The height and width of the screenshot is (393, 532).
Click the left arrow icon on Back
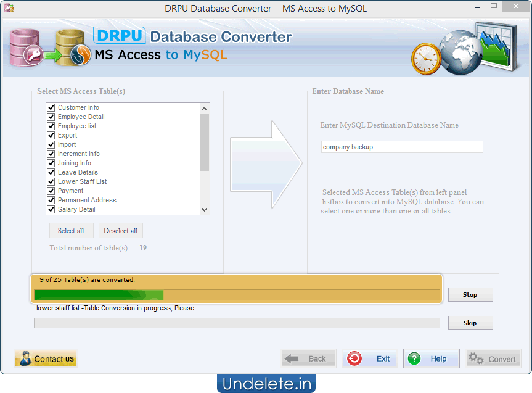click(292, 358)
